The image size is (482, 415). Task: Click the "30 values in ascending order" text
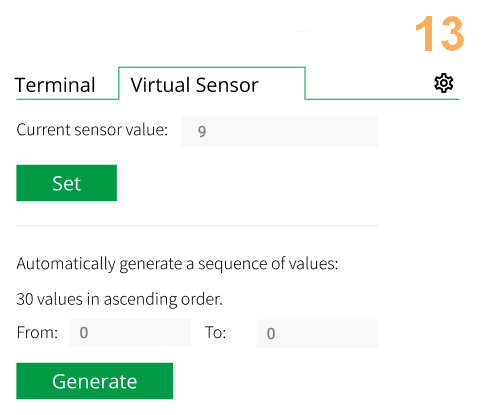click(x=119, y=299)
